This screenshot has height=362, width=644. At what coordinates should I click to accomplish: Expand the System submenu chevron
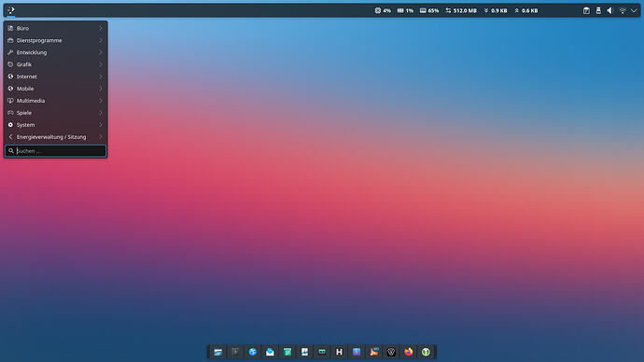point(101,125)
